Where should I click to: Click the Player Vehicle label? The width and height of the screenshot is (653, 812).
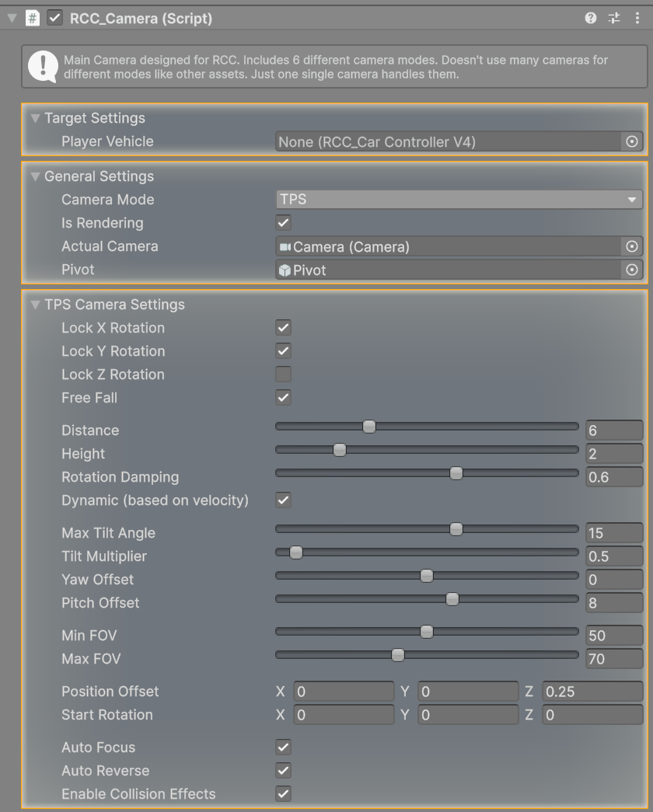107,141
